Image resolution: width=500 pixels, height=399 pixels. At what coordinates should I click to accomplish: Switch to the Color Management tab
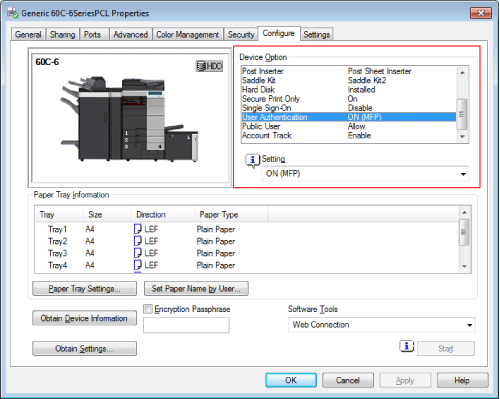tap(188, 35)
